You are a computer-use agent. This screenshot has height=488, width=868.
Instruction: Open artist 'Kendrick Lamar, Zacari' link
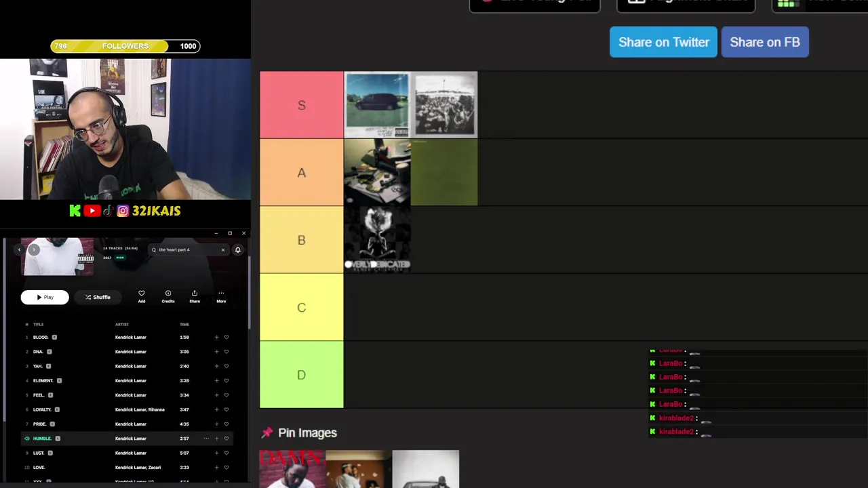(x=138, y=468)
